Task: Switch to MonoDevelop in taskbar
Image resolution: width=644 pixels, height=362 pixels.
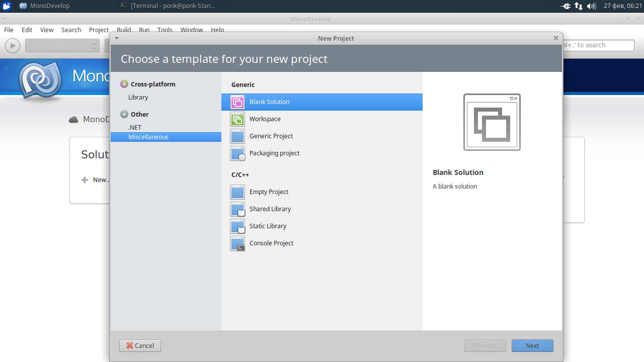Action: [45, 6]
